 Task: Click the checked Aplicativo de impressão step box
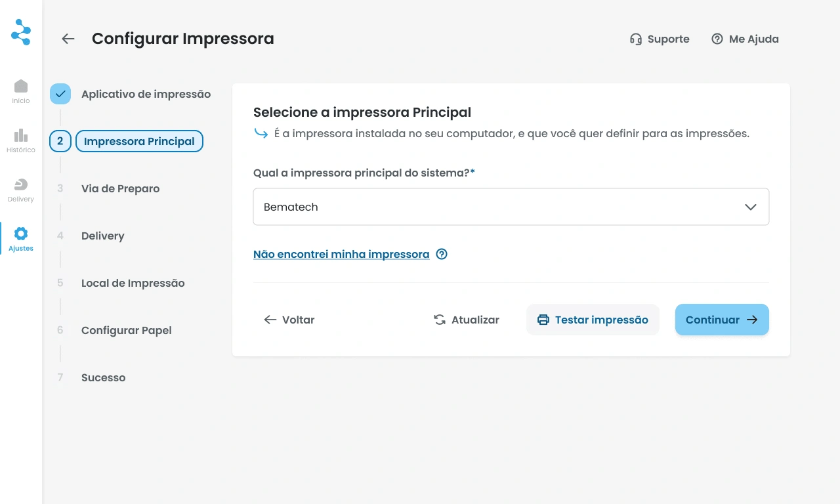click(x=60, y=94)
